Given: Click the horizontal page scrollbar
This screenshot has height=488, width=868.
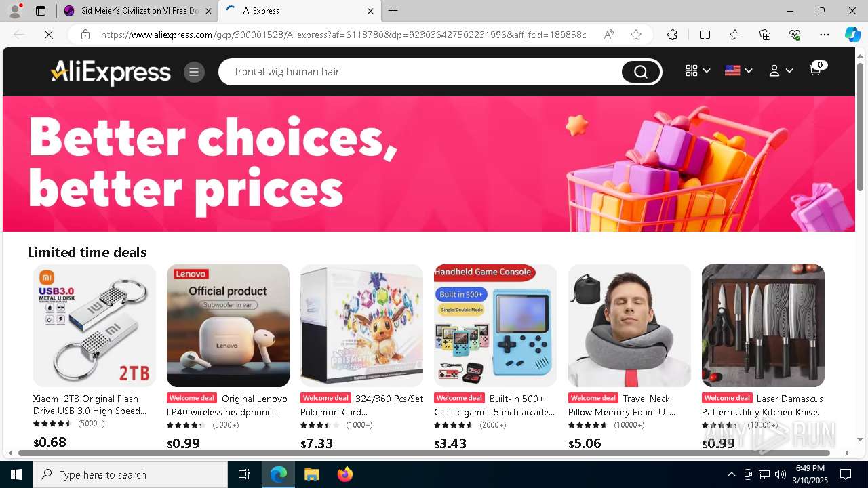Looking at the screenshot, I should [424, 453].
